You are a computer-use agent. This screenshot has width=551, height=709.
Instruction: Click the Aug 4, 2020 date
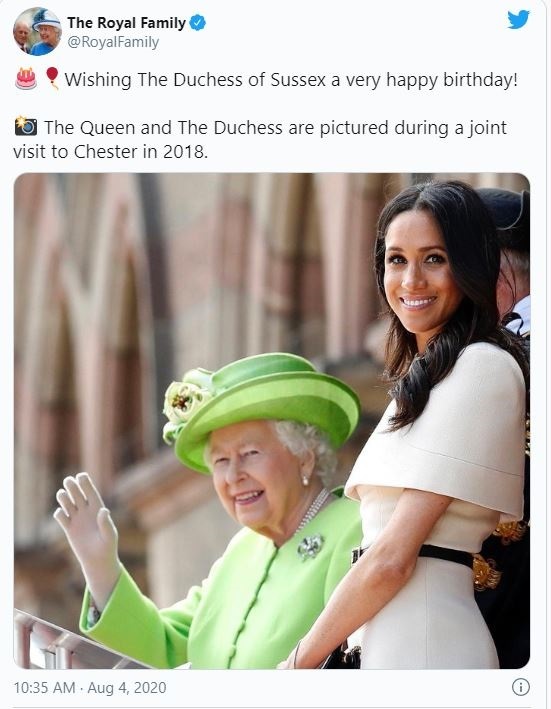(127, 688)
